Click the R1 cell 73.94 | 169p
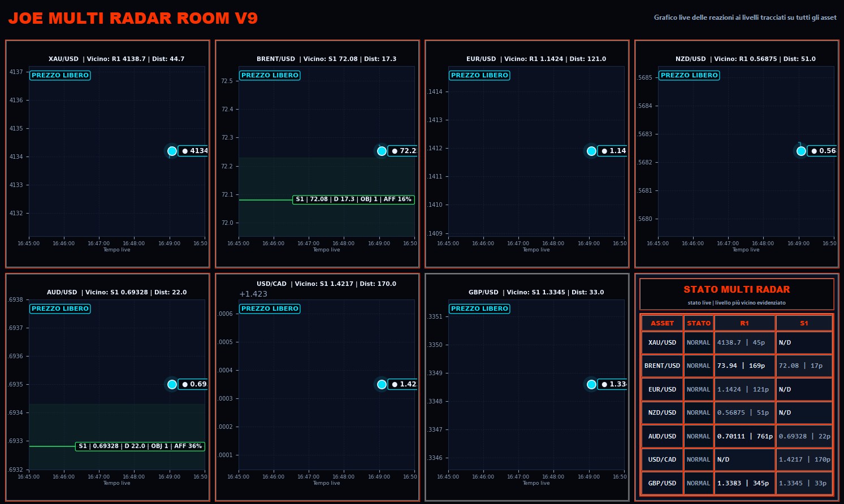 (745, 366)
